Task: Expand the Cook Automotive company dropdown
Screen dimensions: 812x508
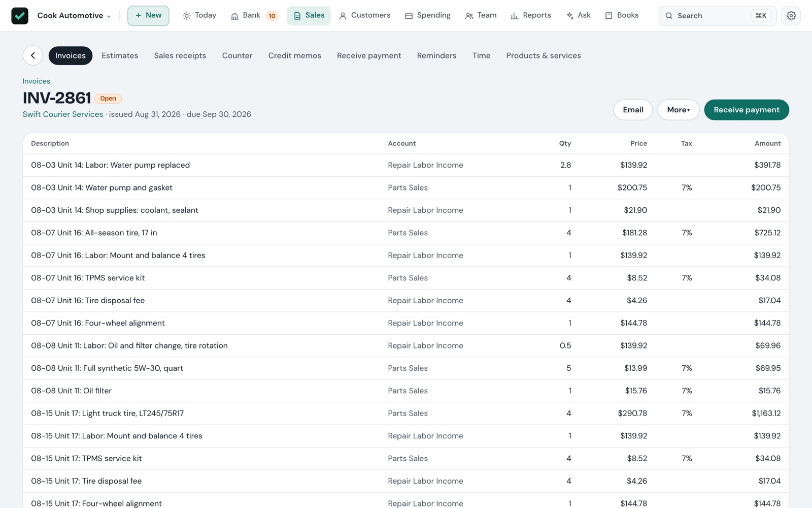Action: coord(74,16)
